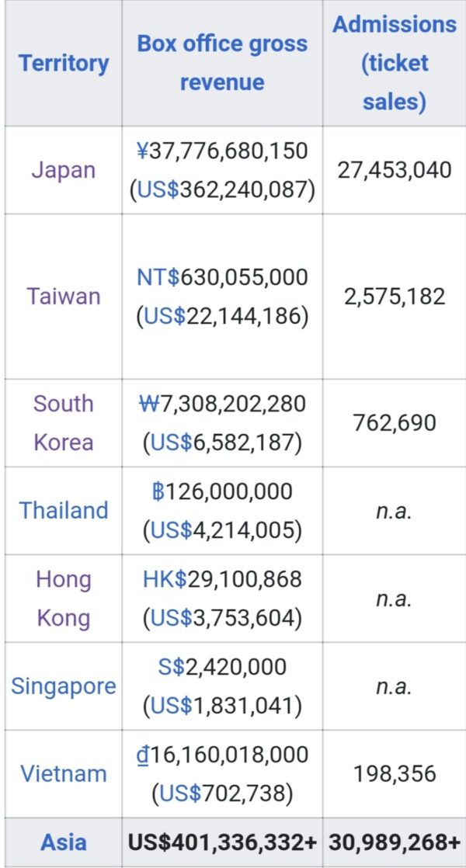Open the Thailand territory link
The image size is (466, 868).
point(64,510)
